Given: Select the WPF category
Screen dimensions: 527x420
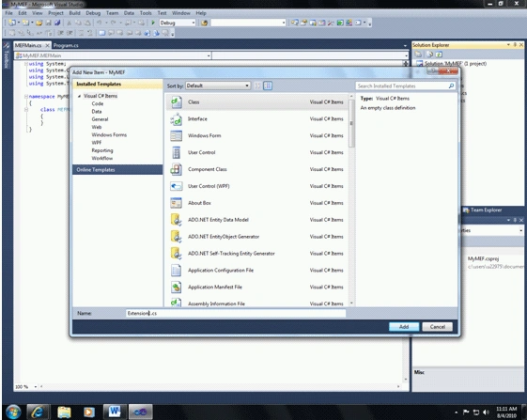Looking at the screenshot, I should tap(97, 143).
